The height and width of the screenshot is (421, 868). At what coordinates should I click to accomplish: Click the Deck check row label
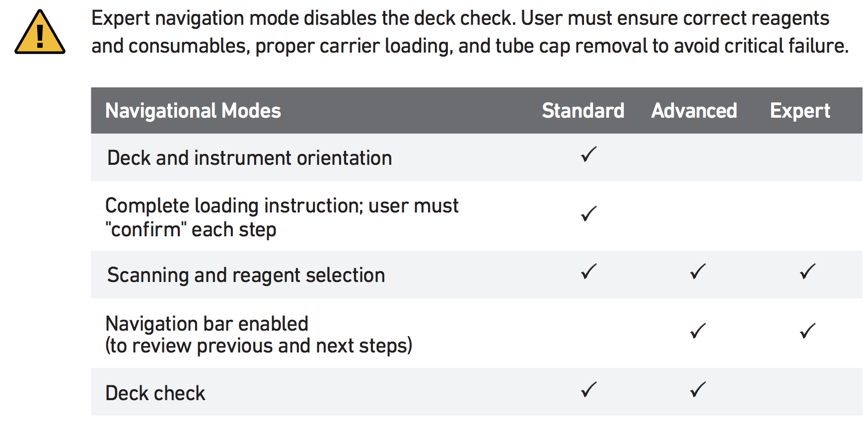(155, 393)
